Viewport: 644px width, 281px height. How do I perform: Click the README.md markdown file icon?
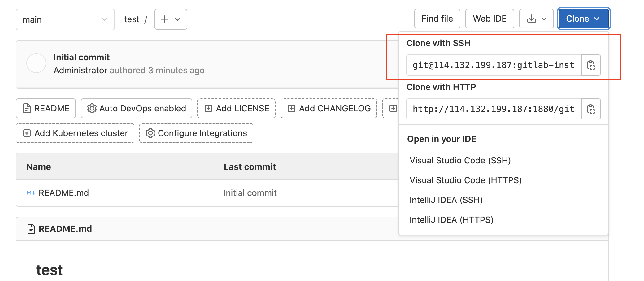[31, 193]
